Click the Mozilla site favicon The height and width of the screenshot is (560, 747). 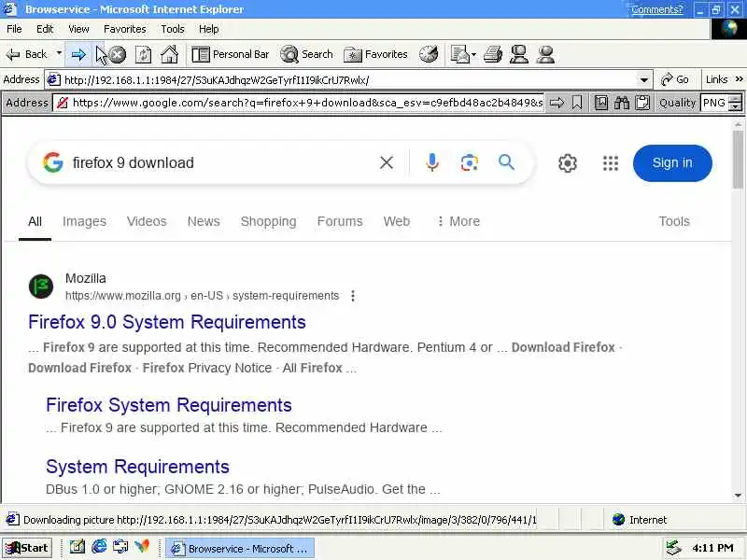pos(41,287)
